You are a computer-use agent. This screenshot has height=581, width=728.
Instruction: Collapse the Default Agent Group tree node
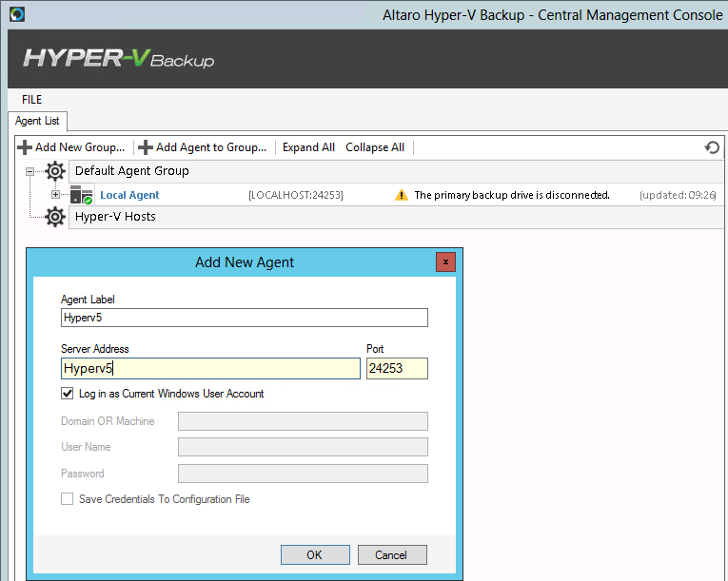(x=30, y=172)
